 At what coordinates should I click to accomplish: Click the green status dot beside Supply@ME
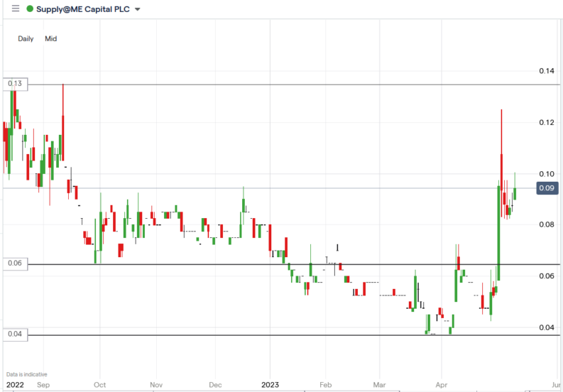click(x=31, y=9)
